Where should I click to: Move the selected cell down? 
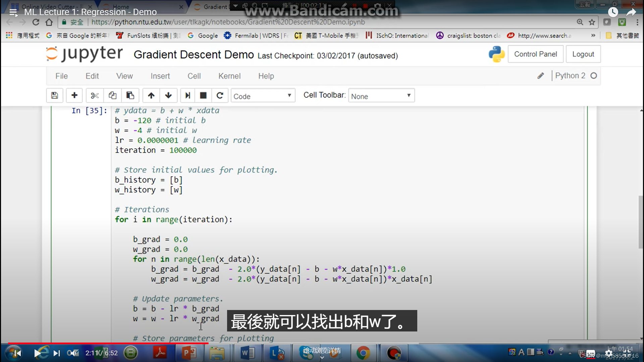(x=168, y=96)
